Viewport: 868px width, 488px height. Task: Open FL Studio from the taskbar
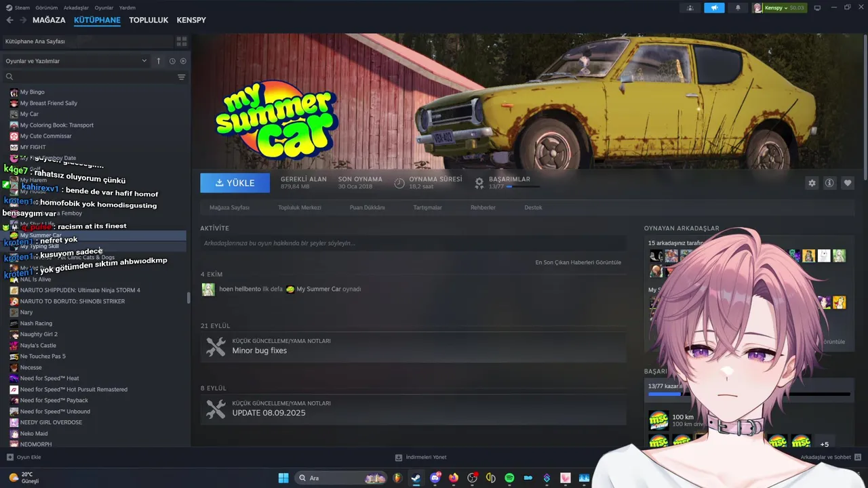[397, 478]
